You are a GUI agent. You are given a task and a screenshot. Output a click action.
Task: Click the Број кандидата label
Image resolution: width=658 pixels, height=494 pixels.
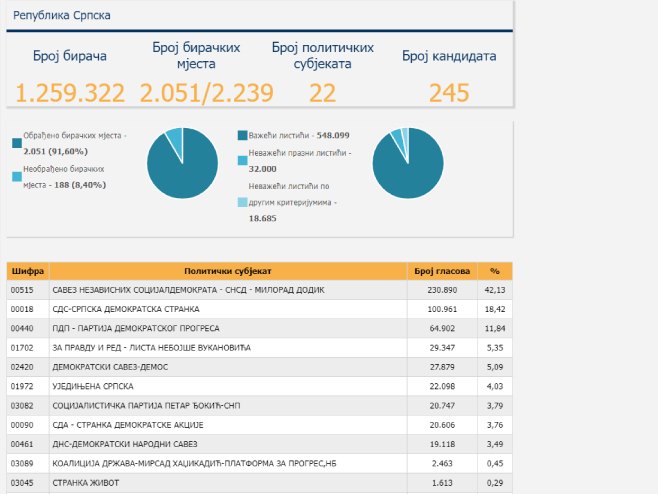pyautogui.click(x=449, y=56)
